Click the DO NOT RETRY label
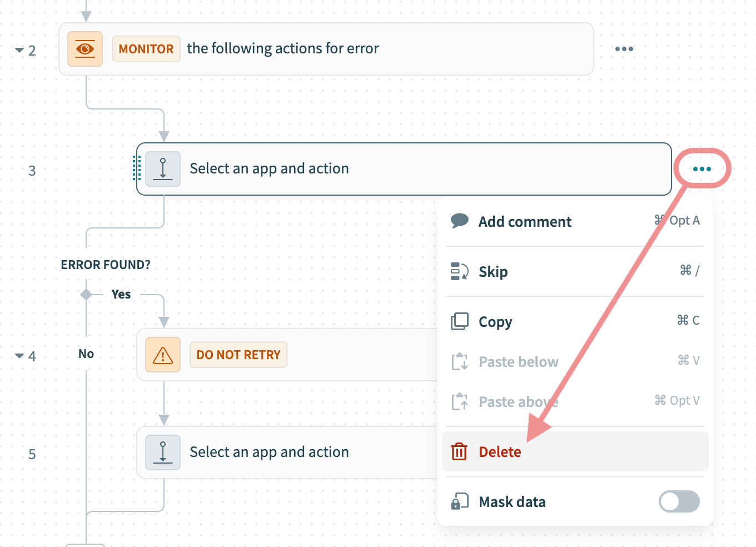 (x=238, y=355)
